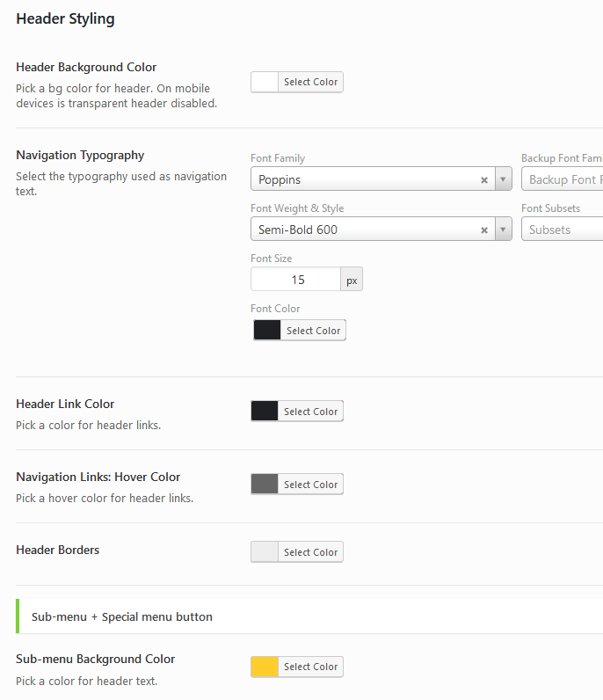The image size is (603, 700).
Task: Click the yellow Sub-menu Background Color swatch
Action: click(265, 667)
